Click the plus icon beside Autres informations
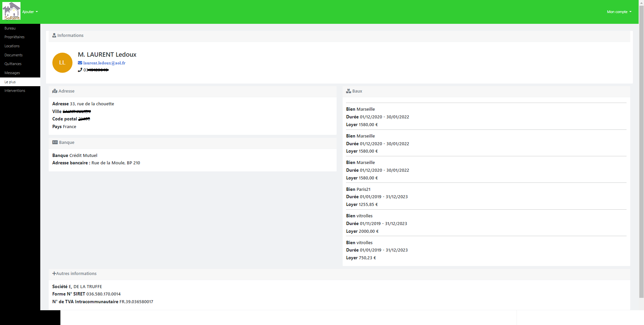Viewport: 644px width, 325px height. (54, 274)
